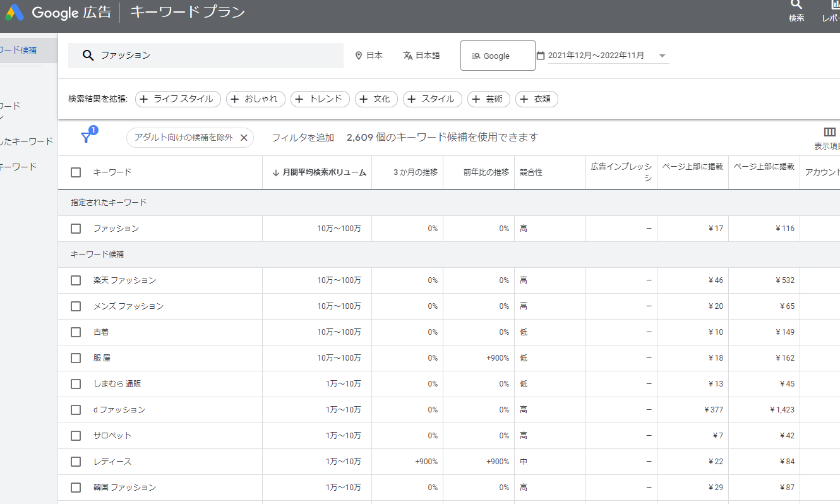Click 3か月の推移 column header
The width and height of the screenshot is (840, 504).
click(x=416, y=172)
